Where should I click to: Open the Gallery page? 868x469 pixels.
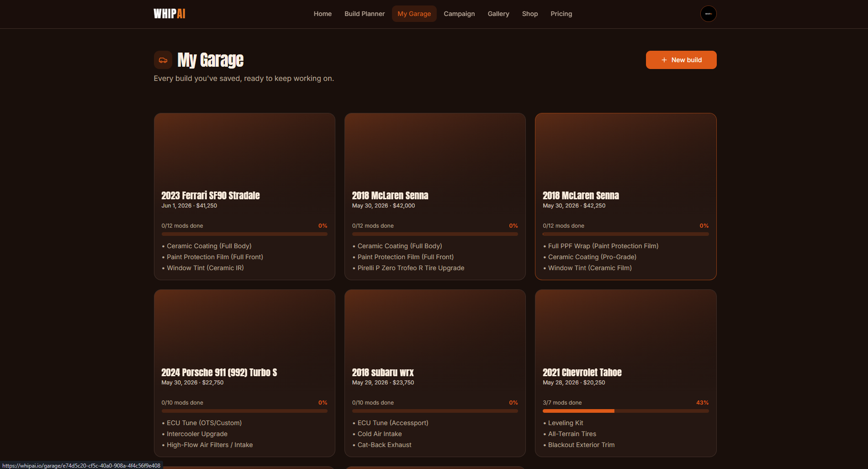[x=498, y=14]
